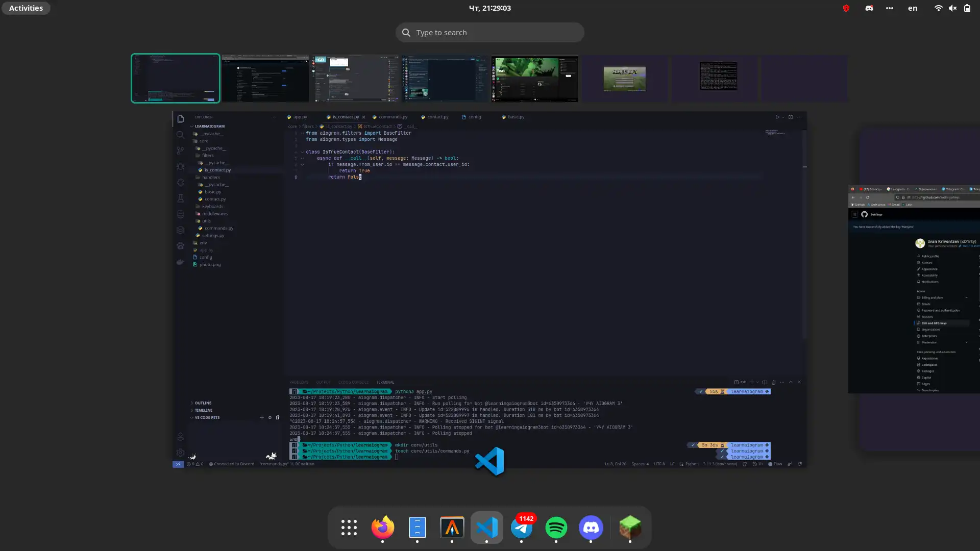Viewport: 980px width, 551px height.
Task: Click the Discord tray icon in top bar
Action: [869, 8]
